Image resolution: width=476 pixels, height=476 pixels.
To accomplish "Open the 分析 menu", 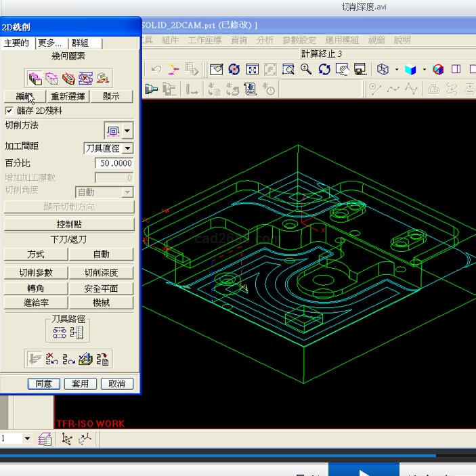I will [265, 40].
